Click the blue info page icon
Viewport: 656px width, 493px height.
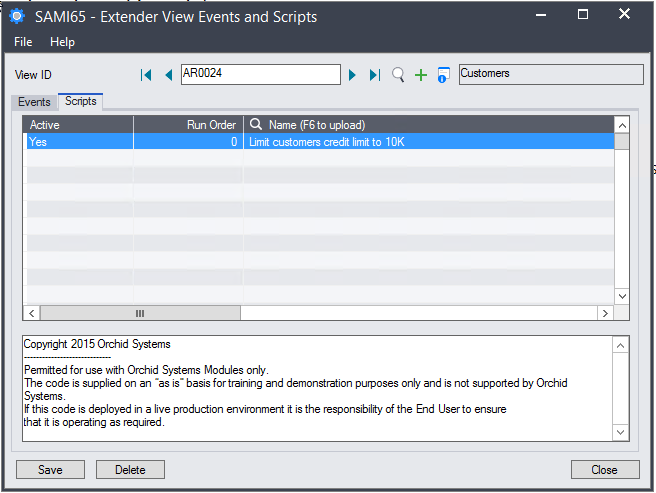pyautogui.click(x=443, y=75)
